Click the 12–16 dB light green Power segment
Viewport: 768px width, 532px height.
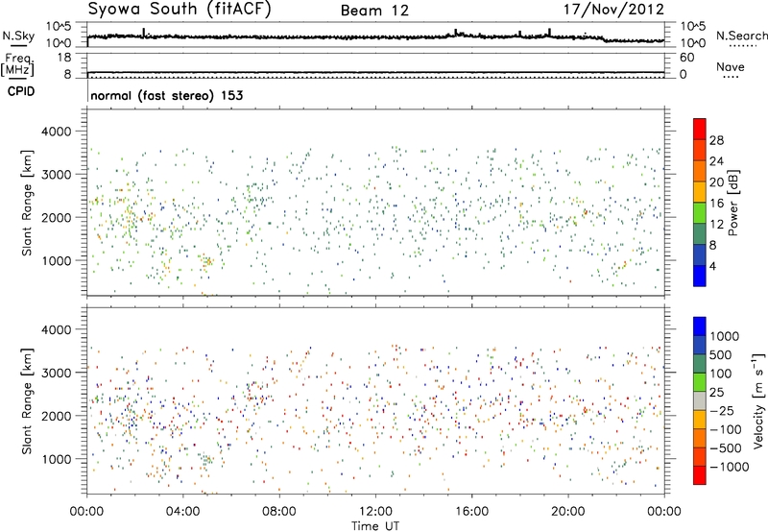point(700,212)
